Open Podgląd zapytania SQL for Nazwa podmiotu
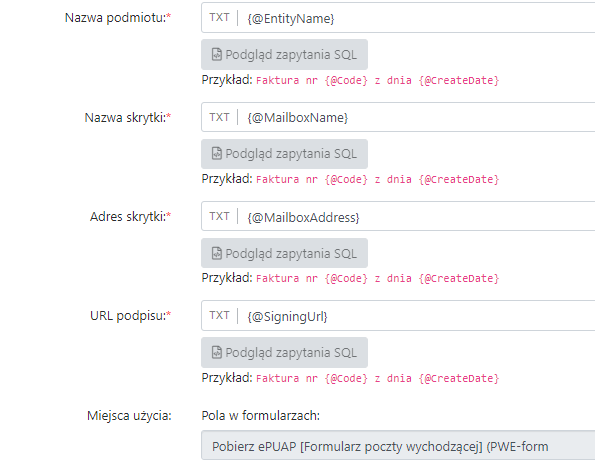Image resolution: width=595 pixels, height=472 pixels. 284,55
